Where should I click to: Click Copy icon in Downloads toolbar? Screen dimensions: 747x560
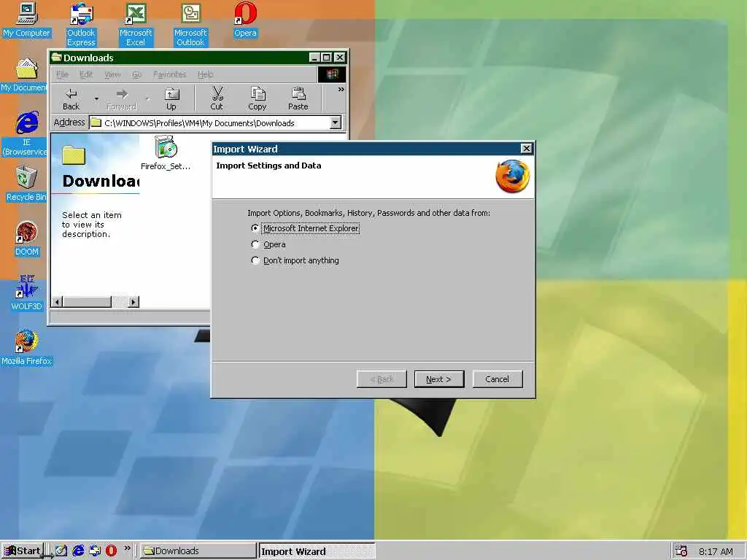coord(258,99)
